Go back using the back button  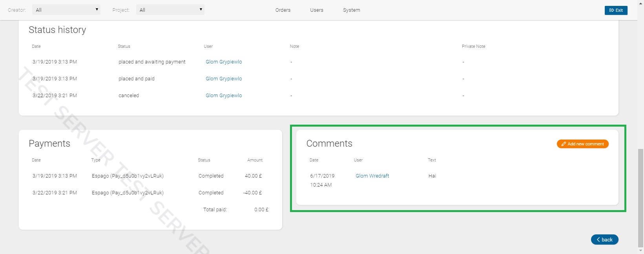pyautogui.click(x=604, y=239)
